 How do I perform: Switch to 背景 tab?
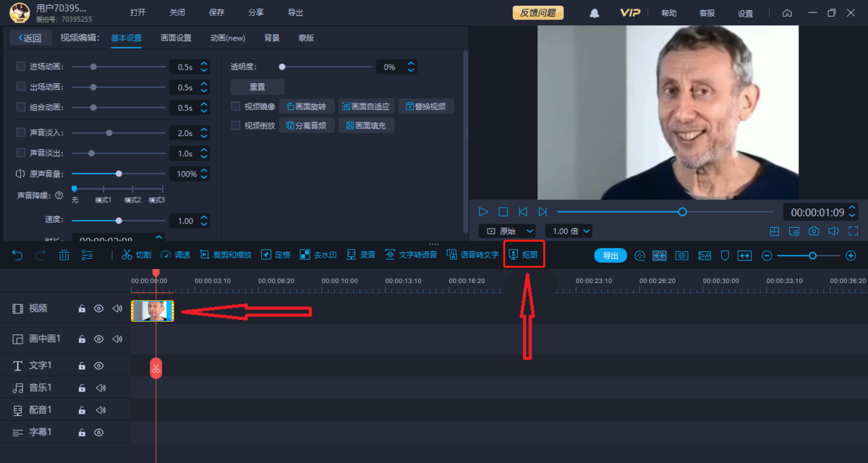272,38
